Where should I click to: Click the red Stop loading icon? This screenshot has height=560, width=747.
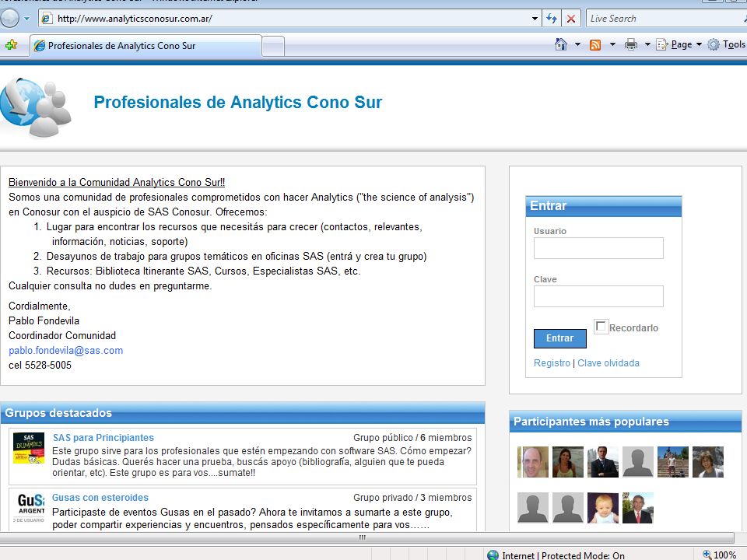(570, 19)
